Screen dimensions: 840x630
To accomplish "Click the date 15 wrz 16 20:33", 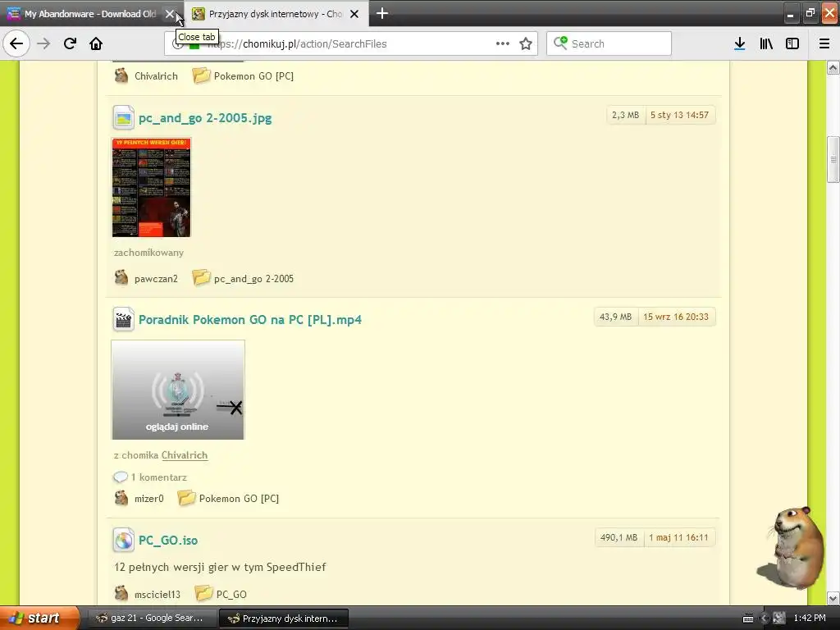I will tap(676, 317).
